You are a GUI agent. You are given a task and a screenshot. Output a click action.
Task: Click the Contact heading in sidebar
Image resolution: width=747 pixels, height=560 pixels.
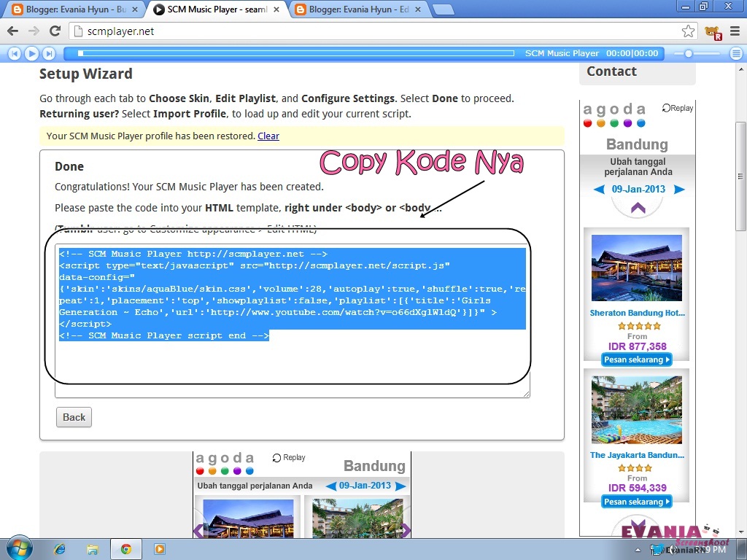(611, 71)
